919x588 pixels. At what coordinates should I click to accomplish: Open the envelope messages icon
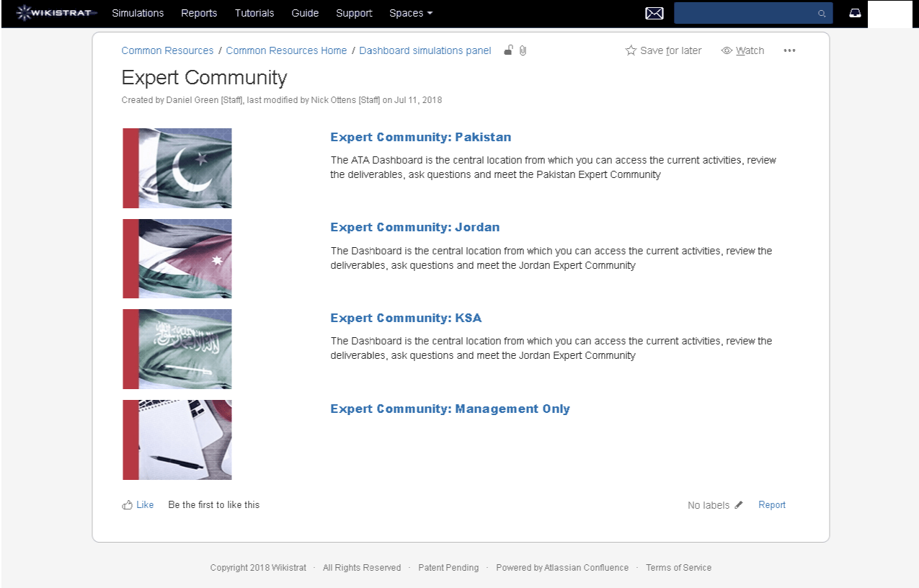click(x=654, y=13)
